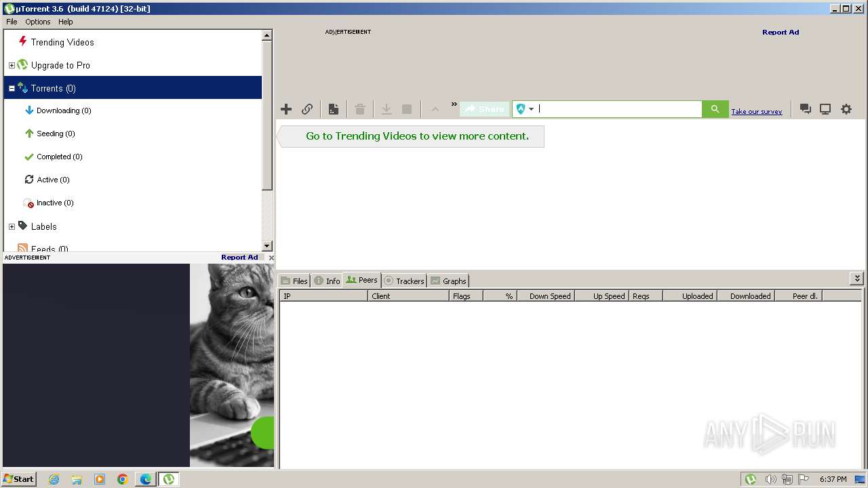The width and height of the screenshot is (868, 488).
Task: Click the Report Ad link above cat advertisement
Action: (239, 258)
